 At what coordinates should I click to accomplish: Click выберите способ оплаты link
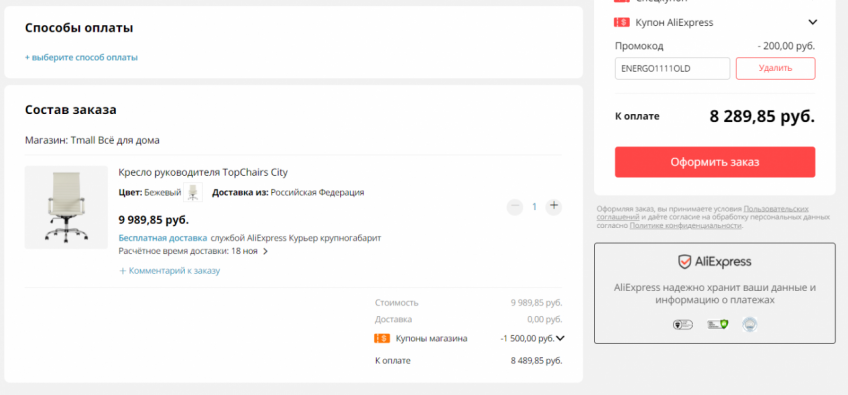[81, 57]
